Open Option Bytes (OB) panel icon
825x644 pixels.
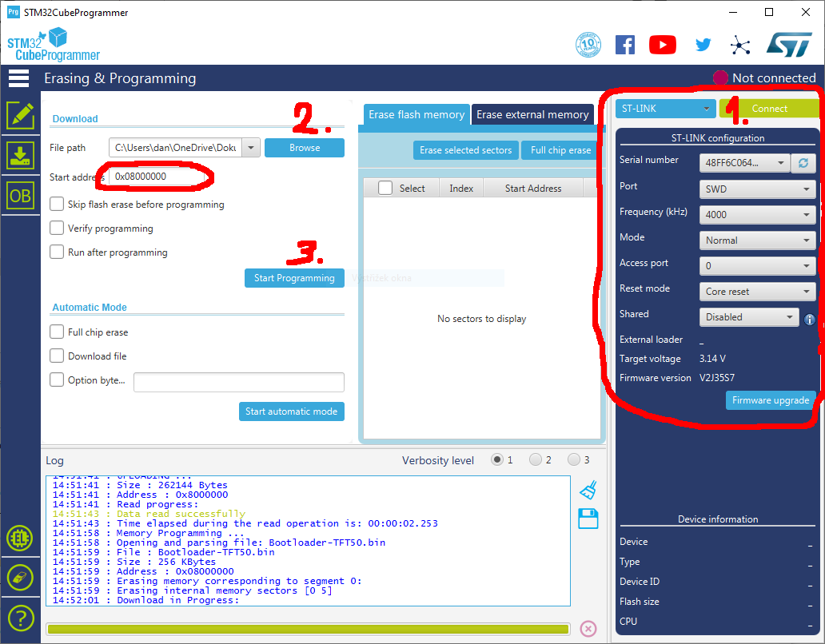pyautogui.click(x=20, y=196)
